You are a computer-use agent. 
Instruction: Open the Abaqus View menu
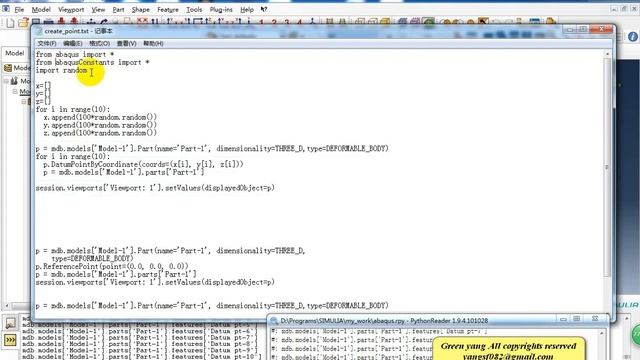pyautogui.click(x=98, y=9)
